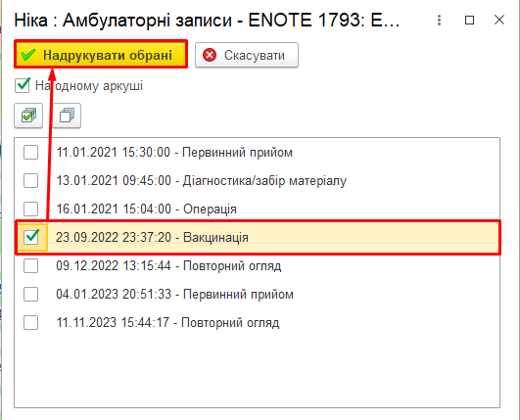
Task: Check the 04.01.2023 Первинний прийом record
Action: pos(30,294)
